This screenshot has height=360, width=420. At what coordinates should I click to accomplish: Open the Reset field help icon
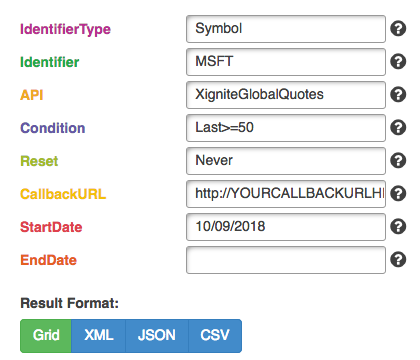point(398,161)
